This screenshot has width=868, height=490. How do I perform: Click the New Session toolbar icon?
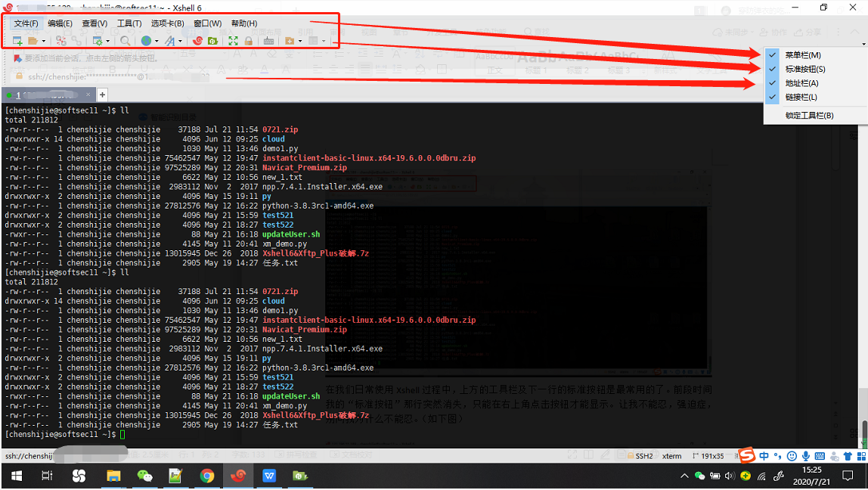17,41
